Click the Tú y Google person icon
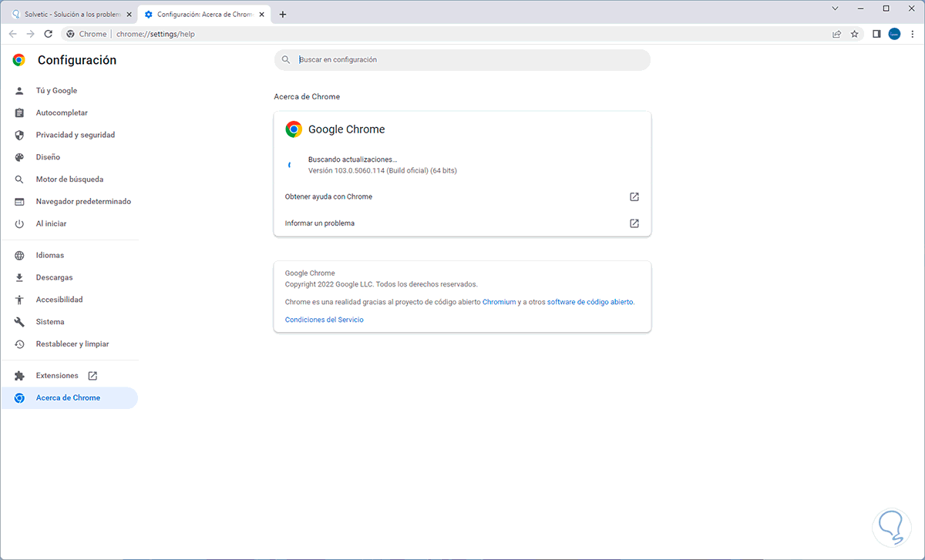The width and height of the screenshot is (925, 560). point(19,91)
